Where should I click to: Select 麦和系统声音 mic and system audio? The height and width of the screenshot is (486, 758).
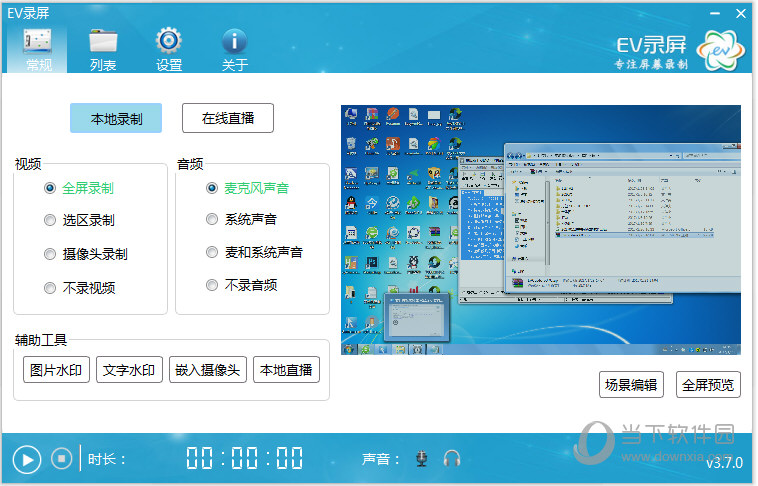point(254,252)
